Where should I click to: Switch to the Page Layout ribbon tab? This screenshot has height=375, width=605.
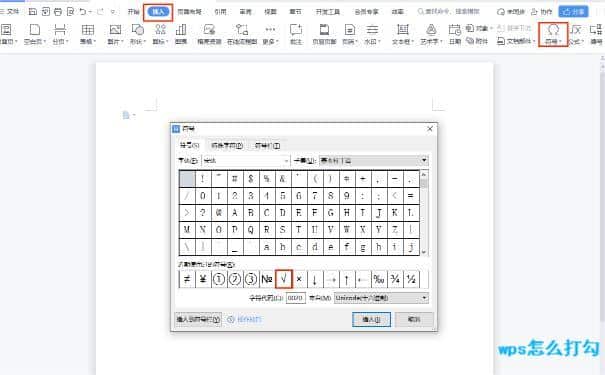[189, 12]
